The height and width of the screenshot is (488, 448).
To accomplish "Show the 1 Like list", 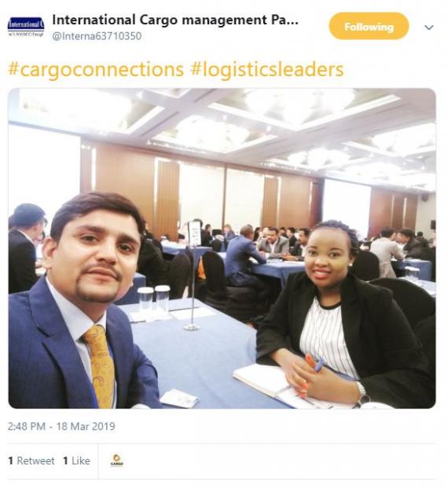I will click(76, 461).
